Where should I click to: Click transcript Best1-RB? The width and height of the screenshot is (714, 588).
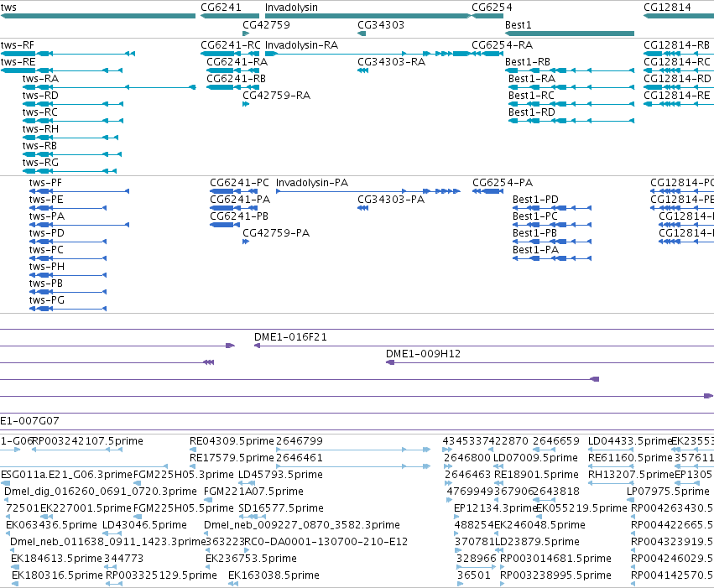click(x=528, y=62)
